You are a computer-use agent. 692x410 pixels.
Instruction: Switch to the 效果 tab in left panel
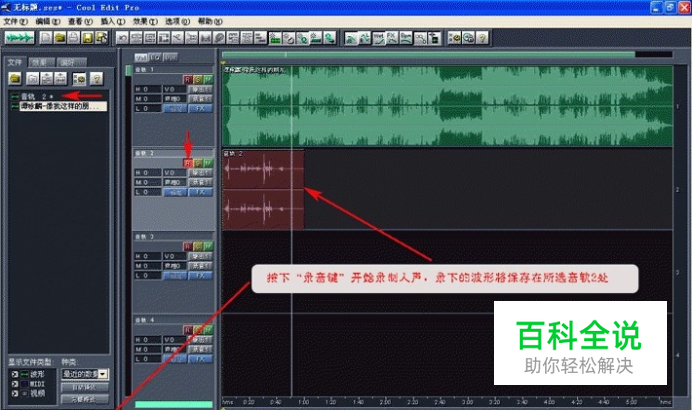41,62
